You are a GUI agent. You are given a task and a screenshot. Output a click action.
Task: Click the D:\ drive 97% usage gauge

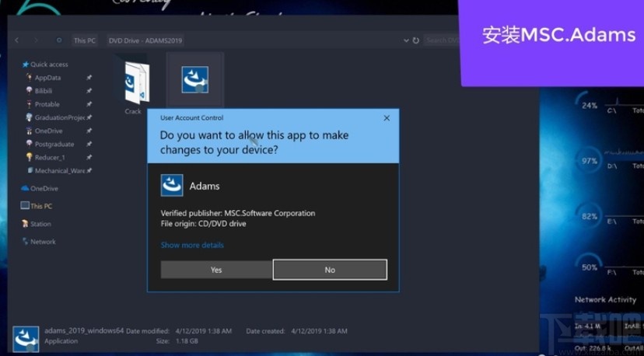(x=587, y=161)
